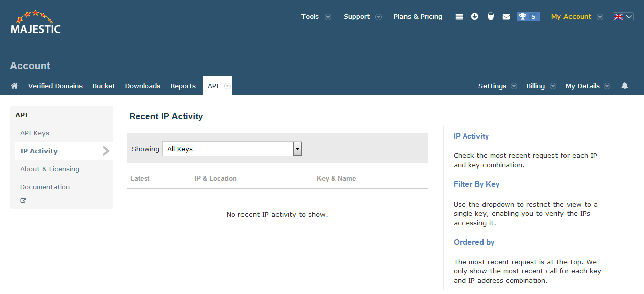
Task: Click the IP Activity help heading
Action: point(471,136)
